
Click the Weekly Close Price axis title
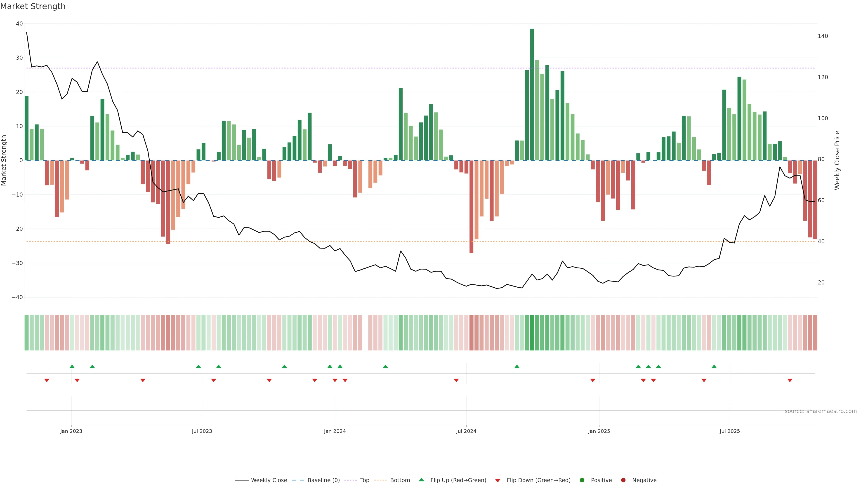tap(837, 160)
